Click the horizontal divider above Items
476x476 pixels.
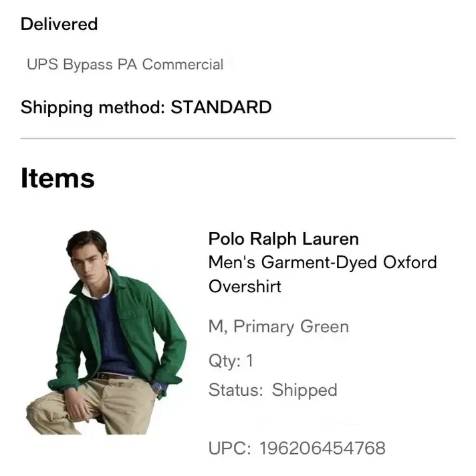(x=238, y=138)
